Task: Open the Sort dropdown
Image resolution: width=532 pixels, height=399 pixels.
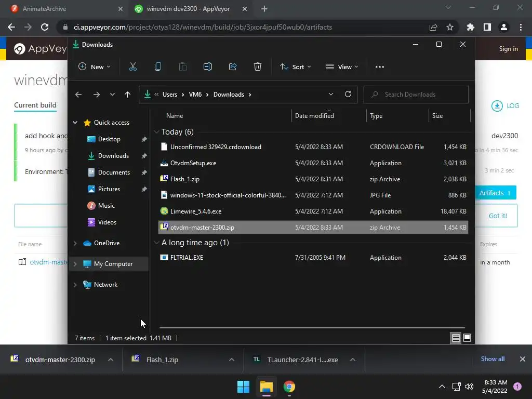Action: [295, 67]
